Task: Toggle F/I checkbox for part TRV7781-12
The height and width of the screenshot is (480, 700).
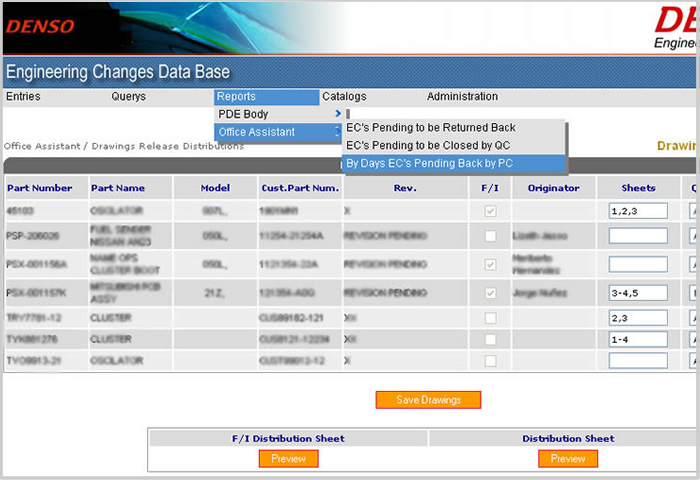Action: pos(490,317)
